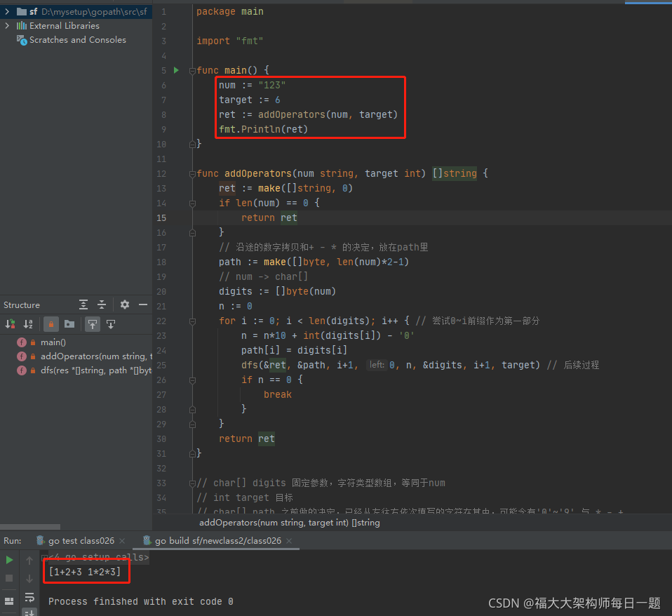The height and width of the screenshot is (616, 672).
Task: Fold the if n == 0 block
Action: (192, 380)
